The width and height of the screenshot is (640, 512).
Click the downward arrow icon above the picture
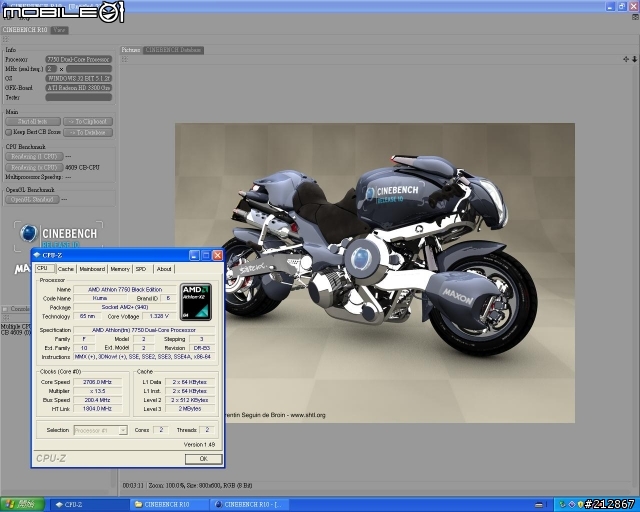click(635, 59)
